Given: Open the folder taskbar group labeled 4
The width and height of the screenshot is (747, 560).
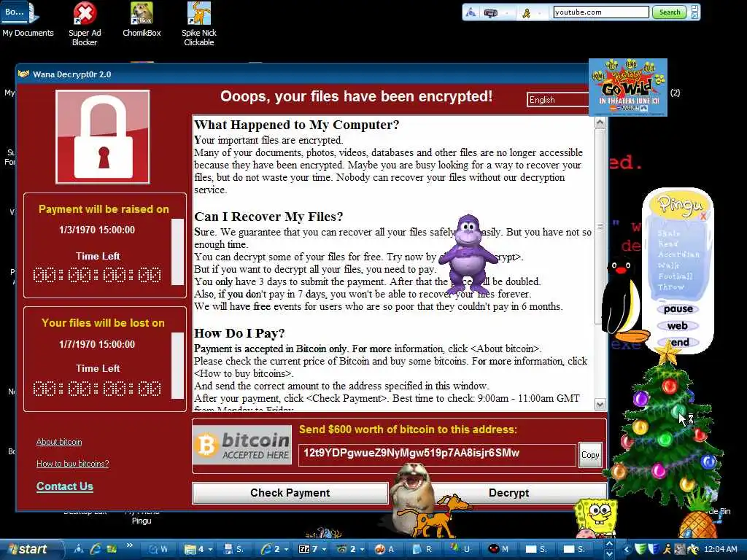Looking at the screenshot, I should click(x=198, y=549).
